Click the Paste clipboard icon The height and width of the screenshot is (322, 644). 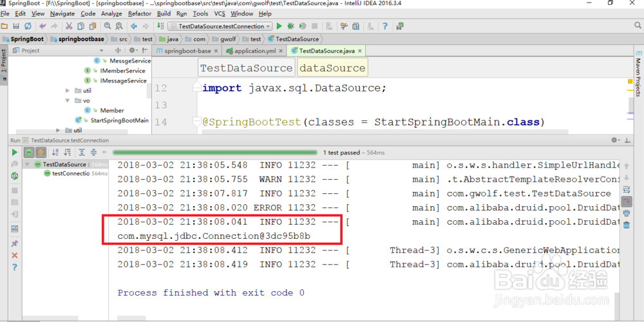coord(92,26)
